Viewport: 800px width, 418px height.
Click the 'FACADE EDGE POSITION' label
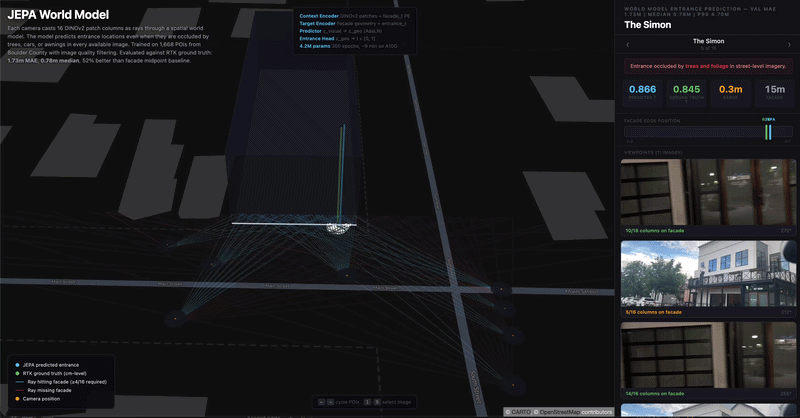[x=652, y=121]
